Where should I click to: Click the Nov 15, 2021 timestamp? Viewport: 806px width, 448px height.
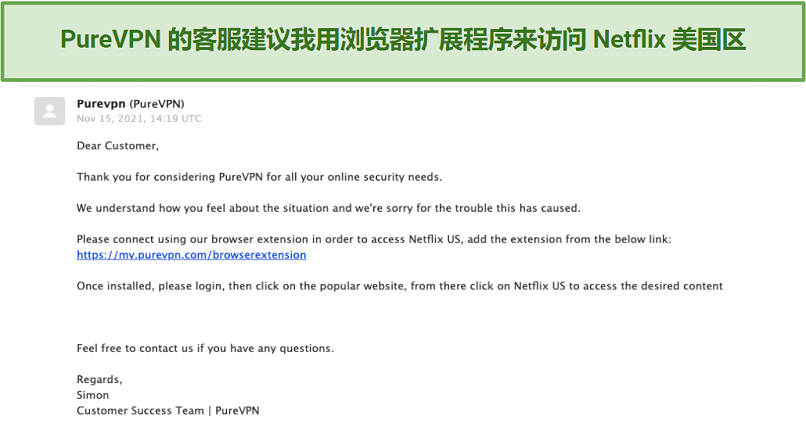139,119
